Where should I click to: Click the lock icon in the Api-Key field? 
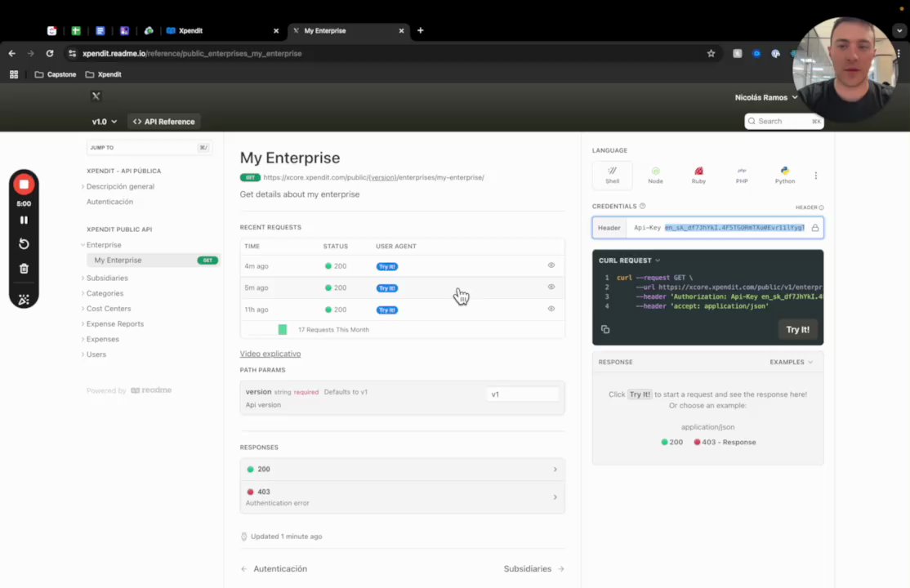pyautogui.click(x=814, y=228)
